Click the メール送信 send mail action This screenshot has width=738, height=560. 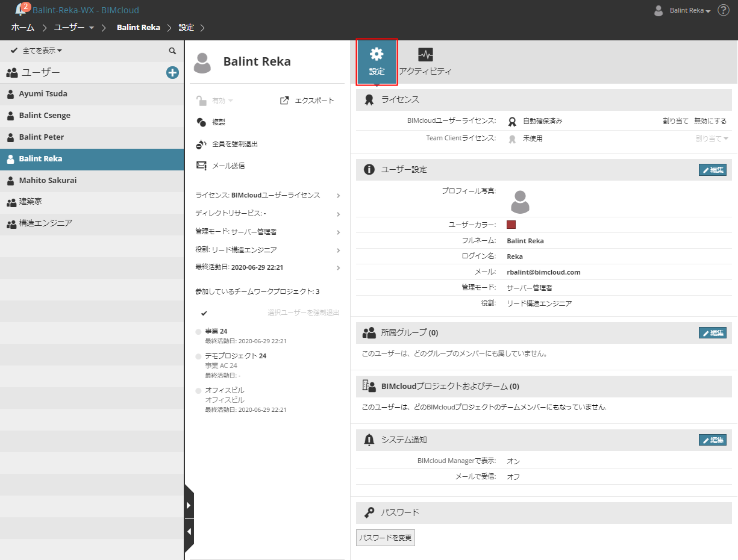tap(220, 166)
